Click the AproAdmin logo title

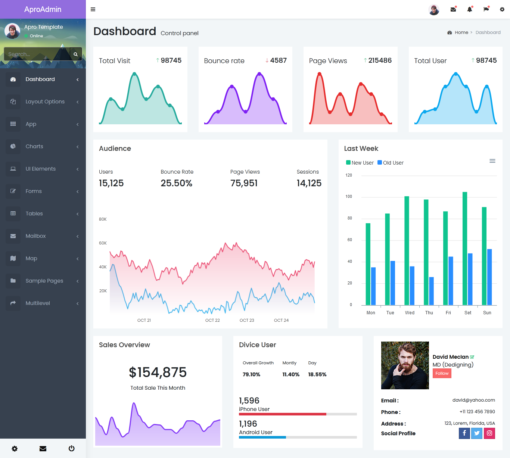pyautogui.click(x=43, y=9)
